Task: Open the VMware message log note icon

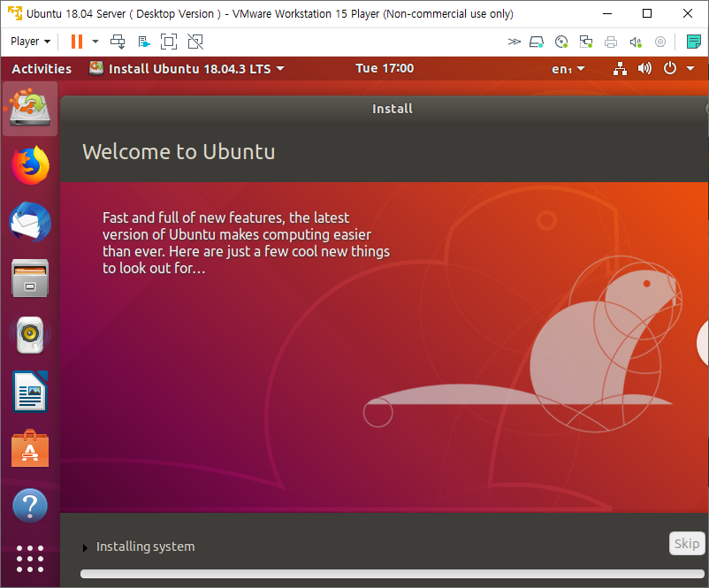Action: 693,42
